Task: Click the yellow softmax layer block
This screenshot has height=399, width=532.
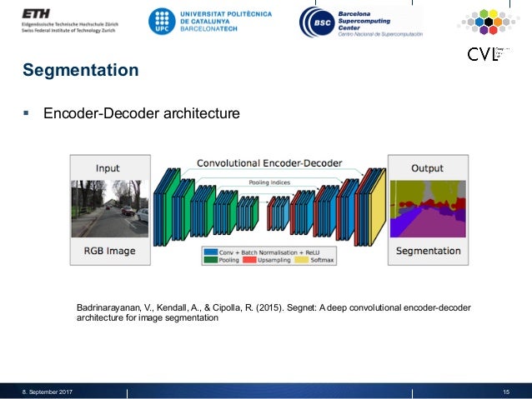Action: click(377, 207)
